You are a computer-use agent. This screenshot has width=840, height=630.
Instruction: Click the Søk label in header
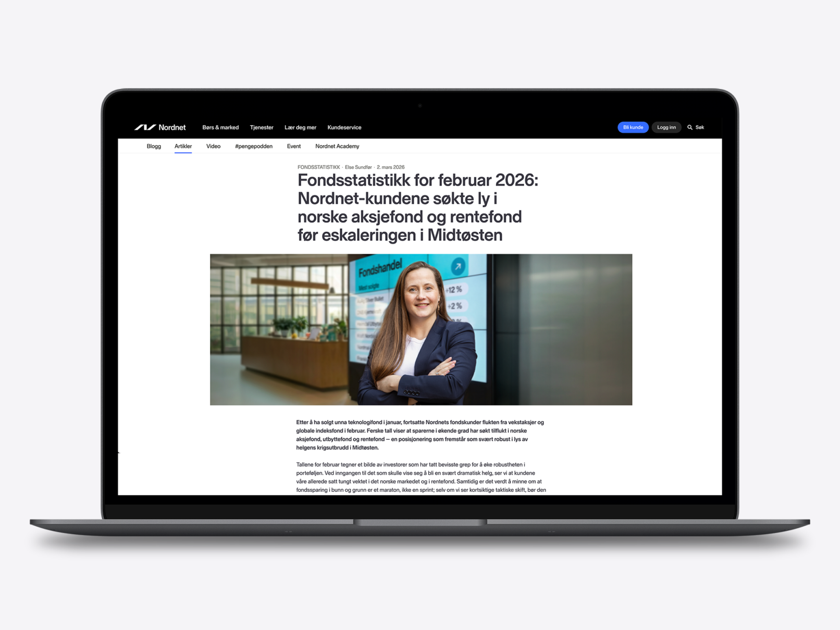(700, 128)
